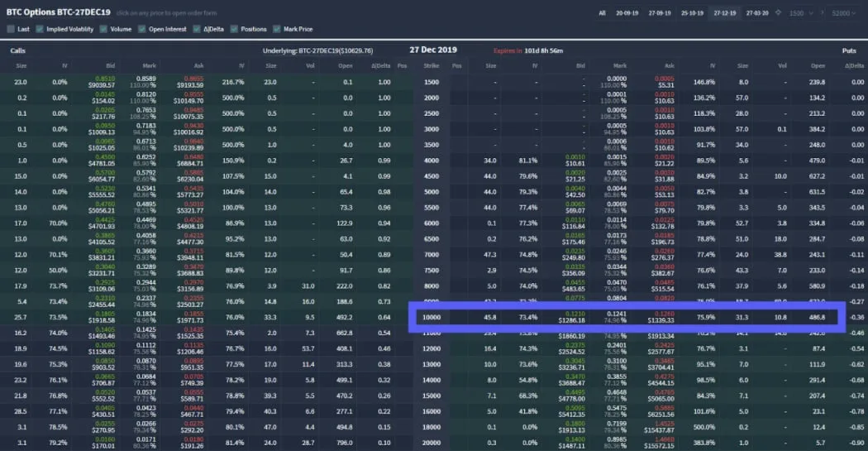Disable the Positions checkbox
This screenshot has height=451, width=868.
(x=234, y=29)
